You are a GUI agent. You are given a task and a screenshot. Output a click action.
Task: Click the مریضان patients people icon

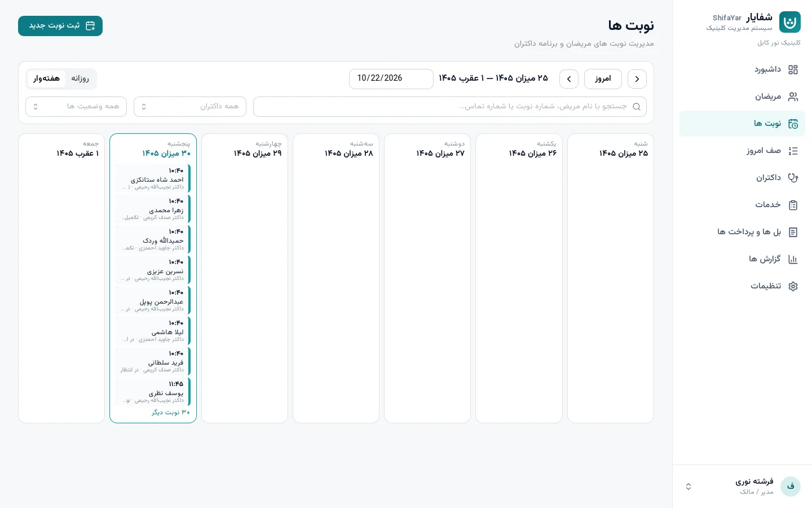coord(793,97)
